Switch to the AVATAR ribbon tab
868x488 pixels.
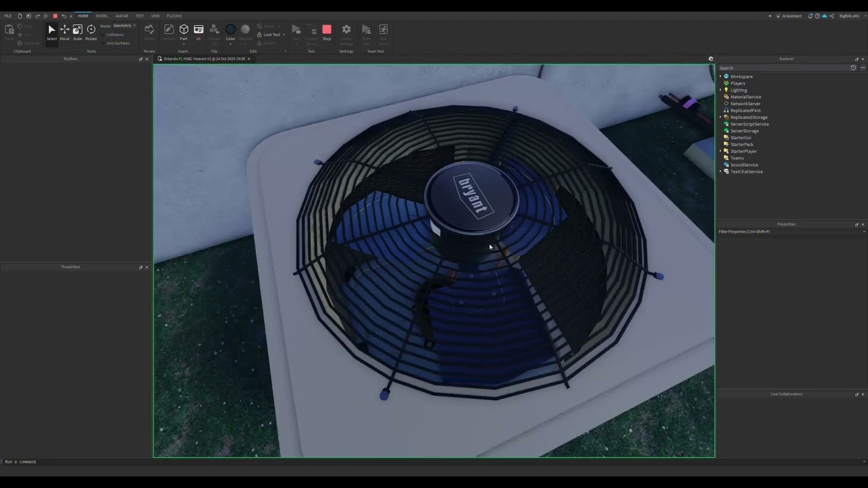coord(121,16)
